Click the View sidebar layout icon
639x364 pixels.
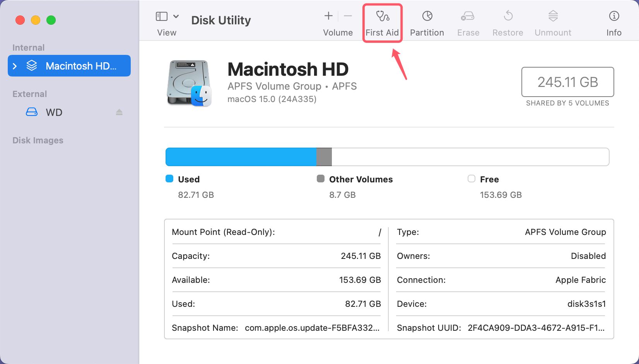tap(161, 16)
